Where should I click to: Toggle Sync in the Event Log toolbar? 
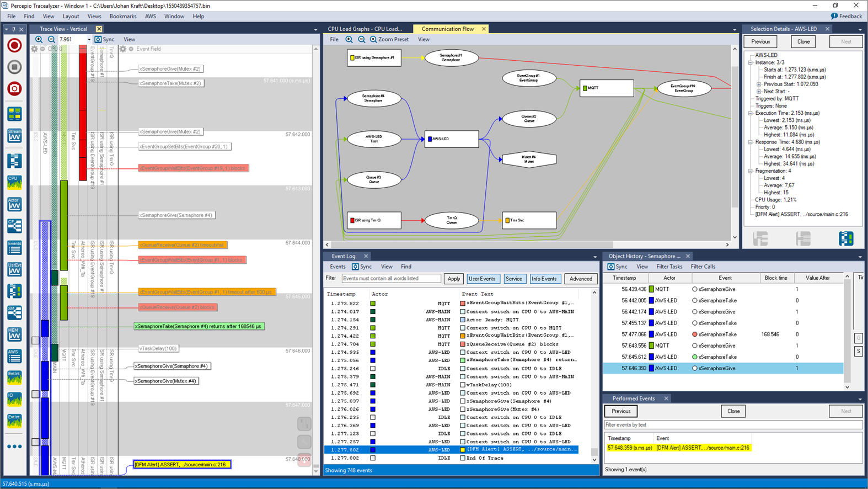coord(362,267)
